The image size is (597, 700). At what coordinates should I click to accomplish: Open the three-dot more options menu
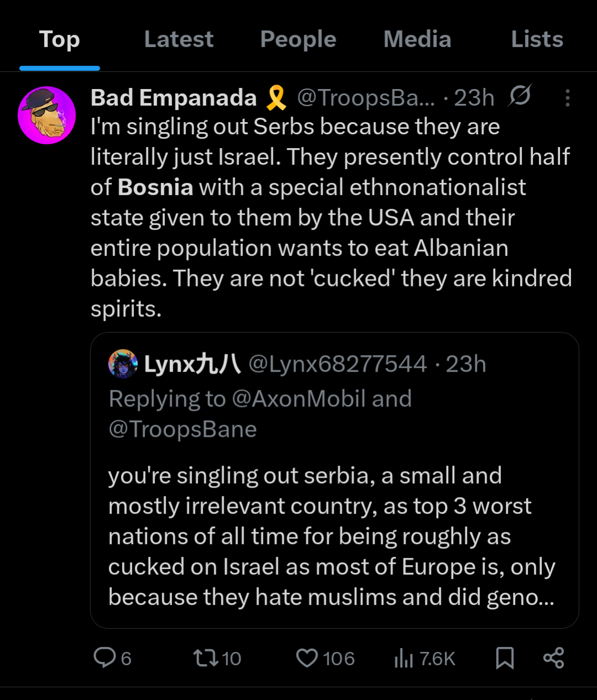coord(567,98)
